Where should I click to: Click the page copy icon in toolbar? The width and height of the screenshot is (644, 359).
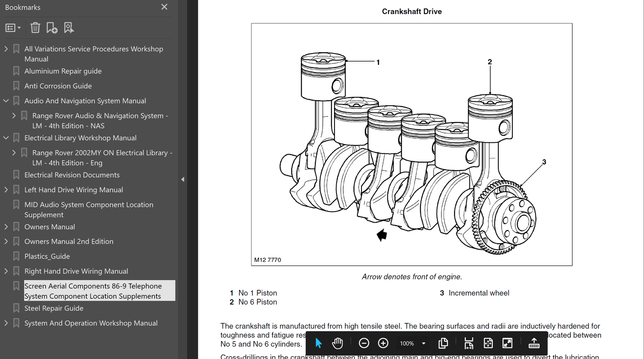coord(443,343)
